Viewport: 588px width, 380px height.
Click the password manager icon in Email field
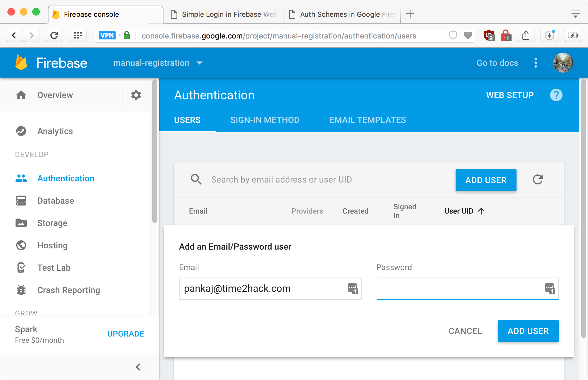click(x=353, y=288)
